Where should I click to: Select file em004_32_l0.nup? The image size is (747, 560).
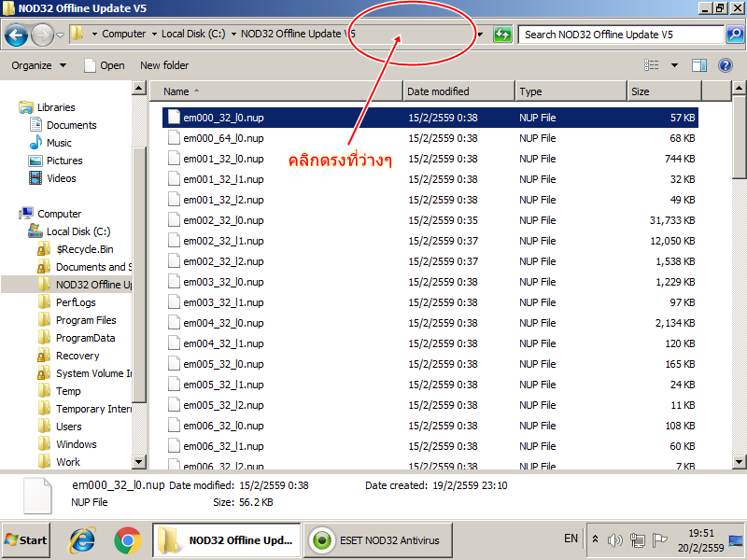[x=223, y=323]
